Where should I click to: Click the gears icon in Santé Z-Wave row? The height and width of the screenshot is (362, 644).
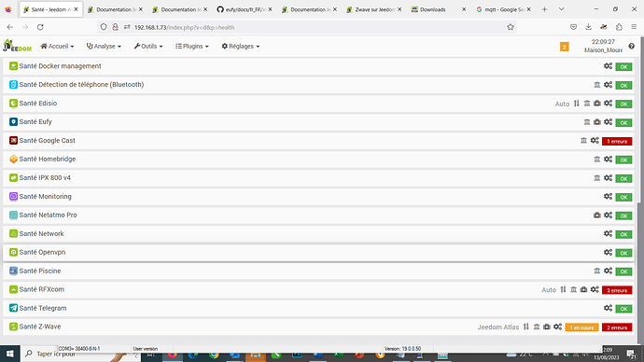557,327
